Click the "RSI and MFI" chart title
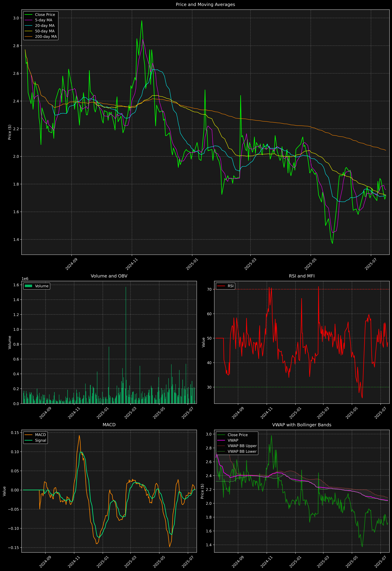Image resolution: width=392 pixels, height=571 pixels. coord(302,276)
